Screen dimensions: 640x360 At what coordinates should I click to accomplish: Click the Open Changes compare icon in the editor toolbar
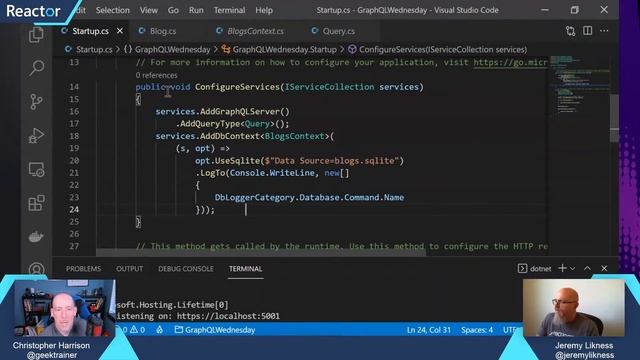570,31
